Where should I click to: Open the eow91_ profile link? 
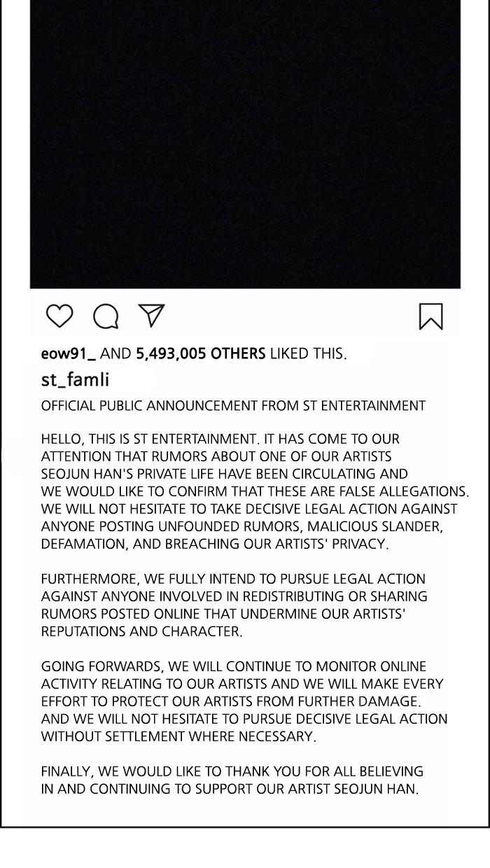tap(69, 353)
